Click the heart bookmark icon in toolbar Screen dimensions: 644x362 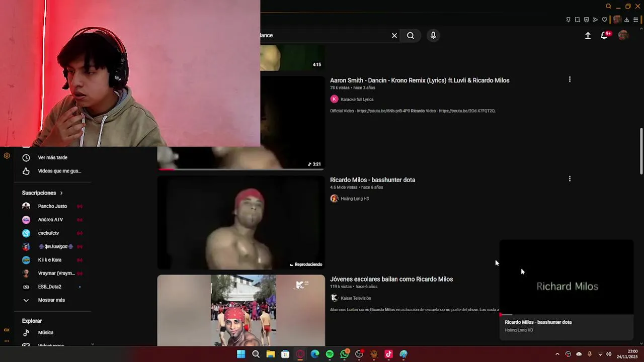604,20
